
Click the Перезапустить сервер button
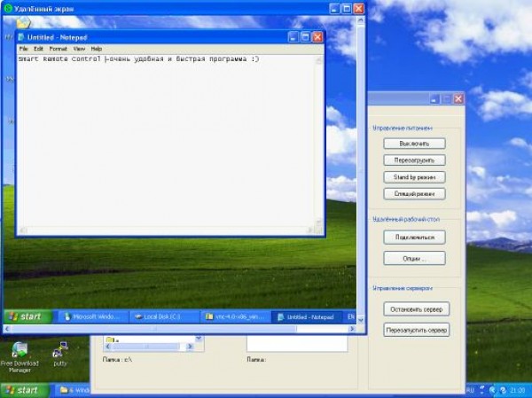(417, 330)
